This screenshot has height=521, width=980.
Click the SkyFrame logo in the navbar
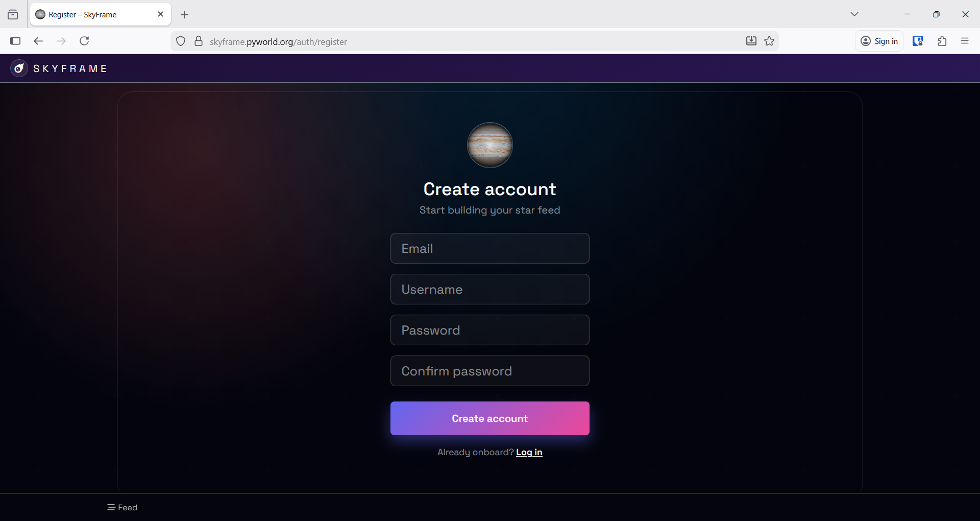pos(59,68)
